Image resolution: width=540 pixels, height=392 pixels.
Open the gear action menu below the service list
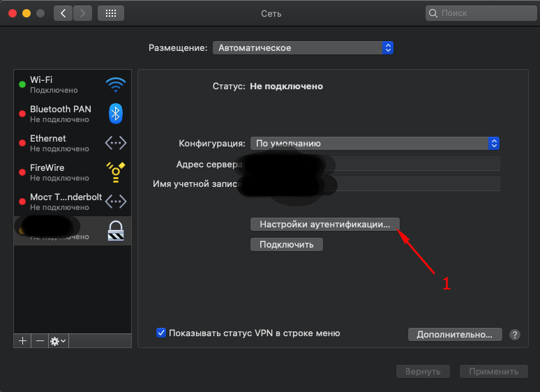[x=58, y=340]
